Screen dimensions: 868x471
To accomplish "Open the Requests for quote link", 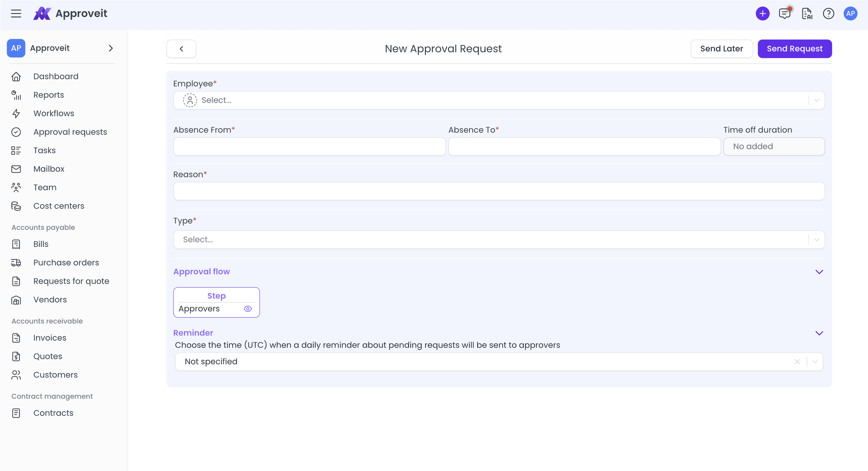I will click(x=71, y=281).
